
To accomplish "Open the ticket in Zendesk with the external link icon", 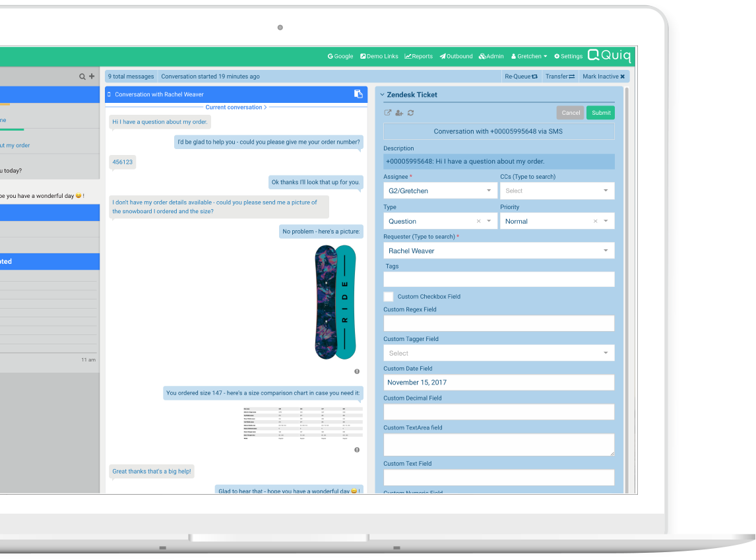I will (x=388, y=113).
